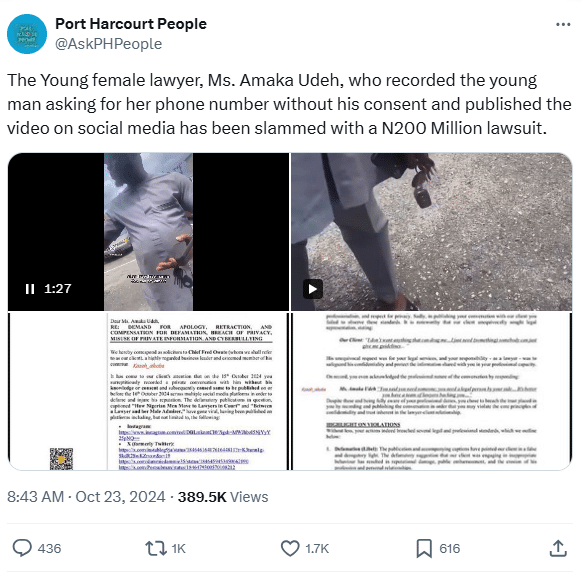Open the share upload icon
The width and height of the screenshot is (582, 572).
coord(558,548)
